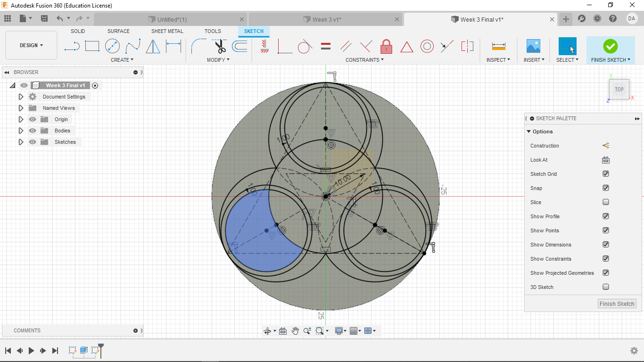
Task: Apply the Collinear constraint
Action: [447, 46]
